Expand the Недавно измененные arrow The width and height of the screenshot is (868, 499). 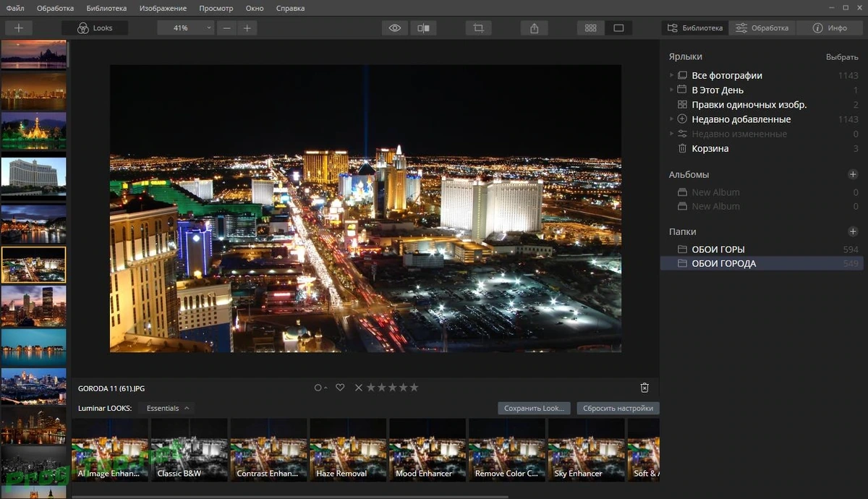pyautogui.click(x=671, y=134)
